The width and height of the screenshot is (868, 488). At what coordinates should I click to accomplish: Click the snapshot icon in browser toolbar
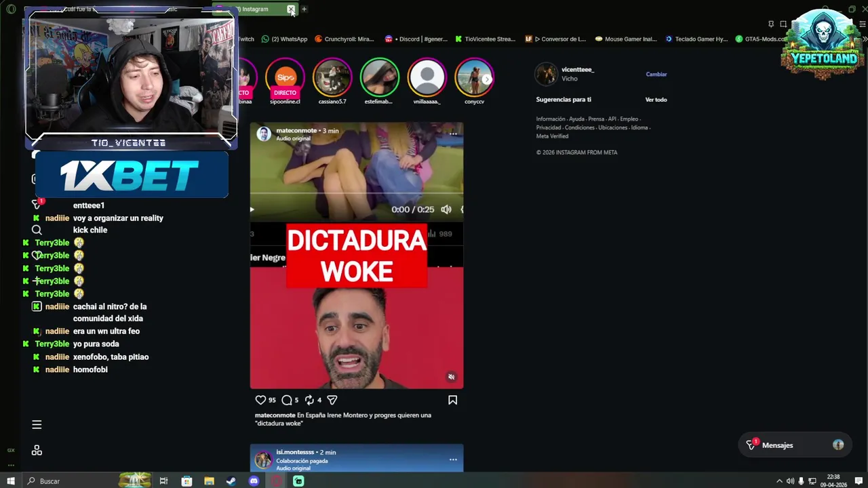point(783,24)
